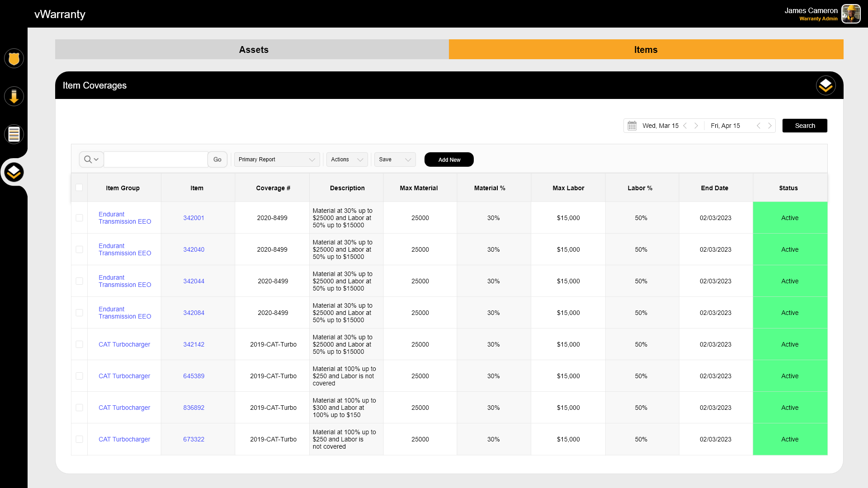Check the checkbox for item 342001 row
The height and width of the screenshot is (488, 868).
pyautogui.click(x=79, y=218)
